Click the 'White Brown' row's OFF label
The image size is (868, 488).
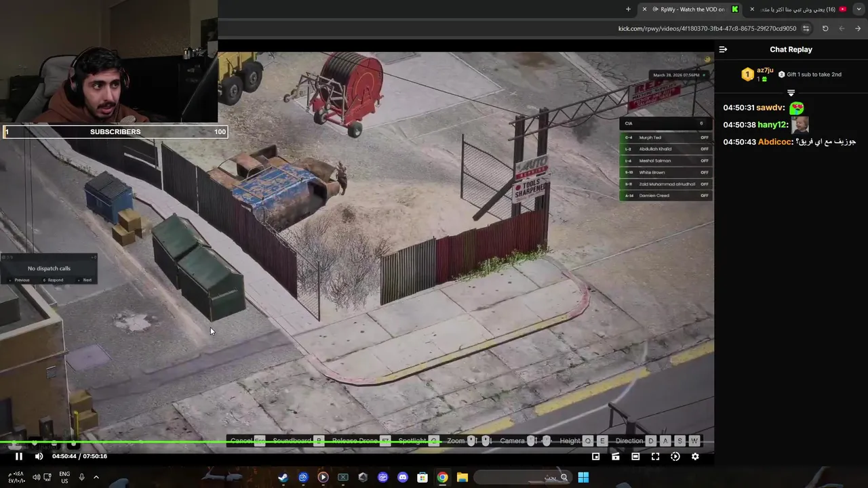[705, 172]
